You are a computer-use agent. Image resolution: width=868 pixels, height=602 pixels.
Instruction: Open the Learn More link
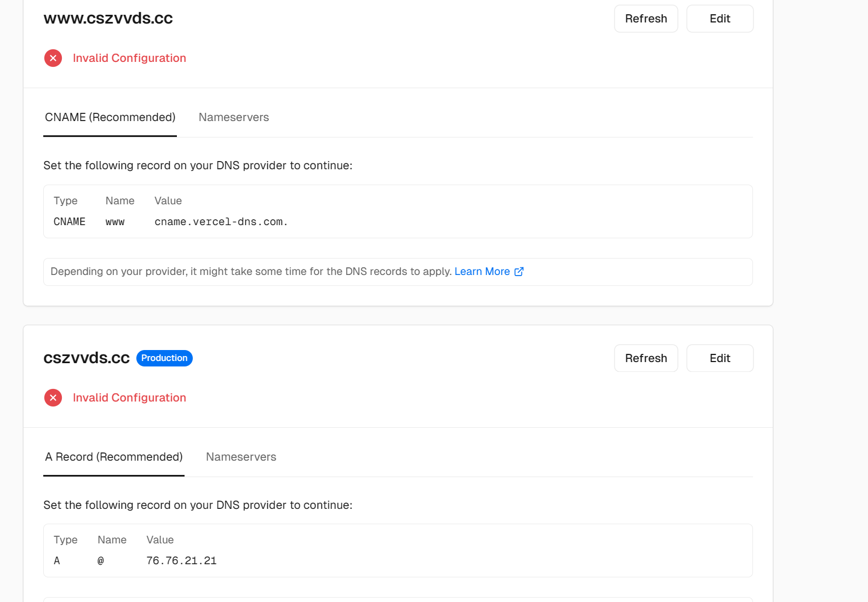tap(482, 272)
